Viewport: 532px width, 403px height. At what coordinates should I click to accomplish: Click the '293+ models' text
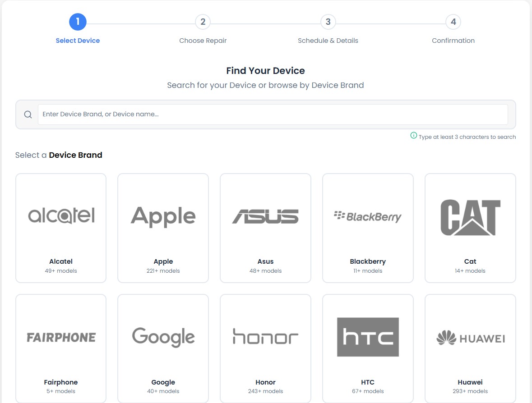(x=470, y=391)
